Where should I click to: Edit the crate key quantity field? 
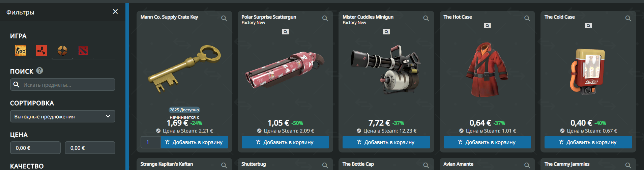pos(150,142)
